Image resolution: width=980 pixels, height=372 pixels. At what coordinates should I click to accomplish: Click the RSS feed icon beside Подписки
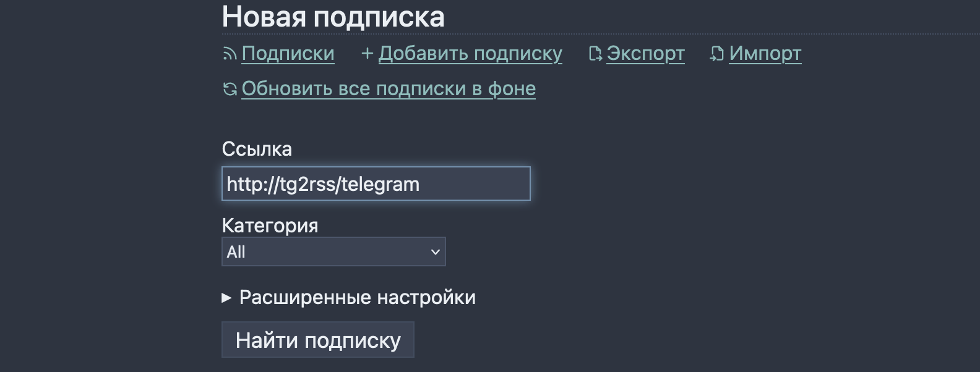tap(230, 54)
